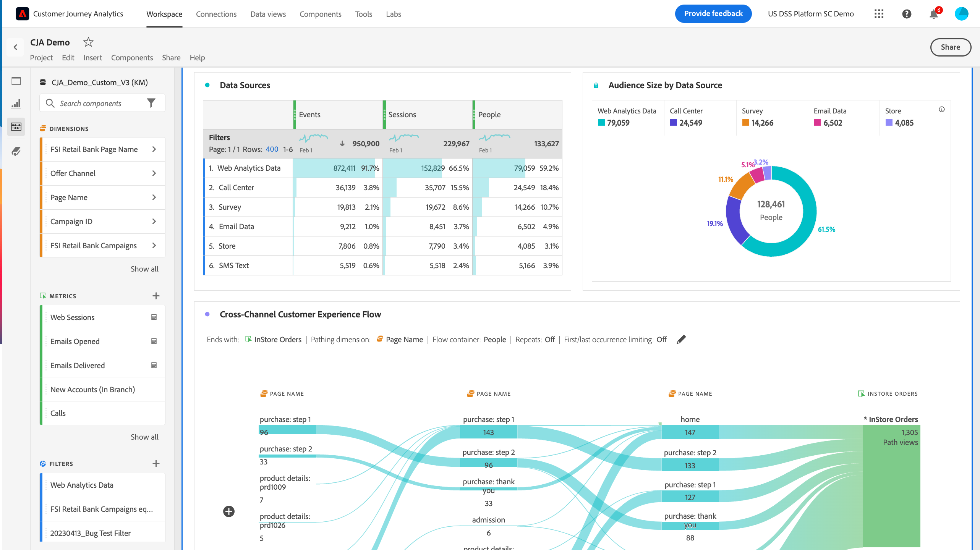Add new metric with plus icon

tap(156, 296)
